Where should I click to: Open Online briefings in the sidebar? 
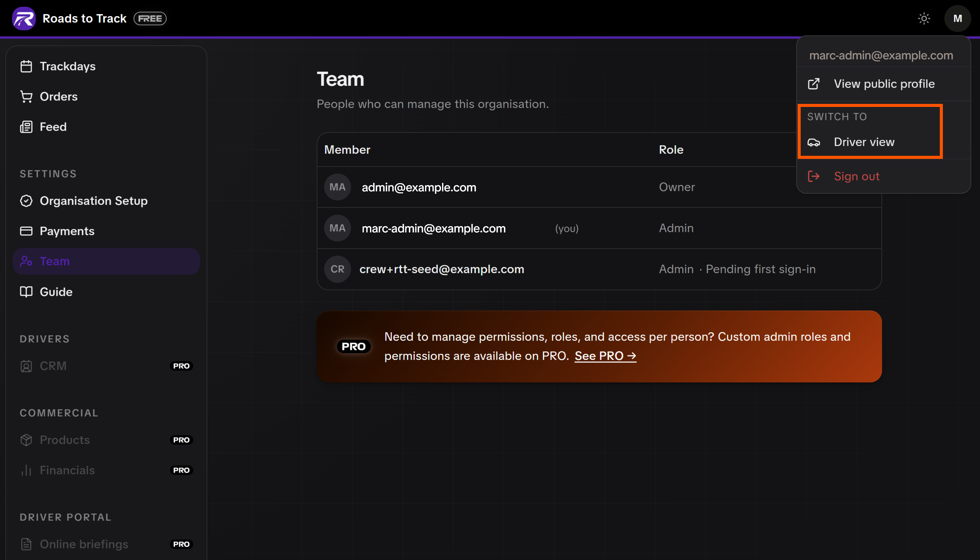[x=106, y=544]
